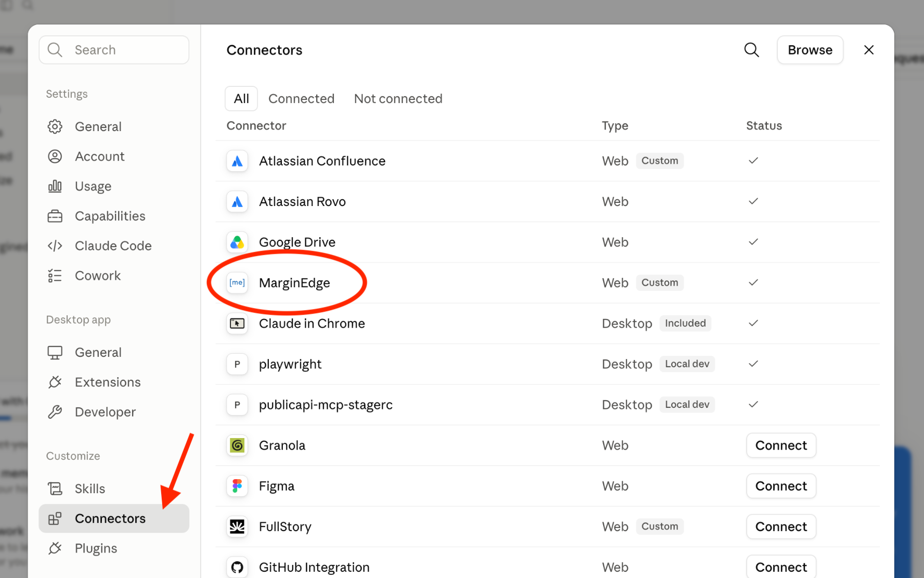Open the Atlassian Confluence connector icon
Viewport: 924px width, 578px height.
tap(237, 161)
